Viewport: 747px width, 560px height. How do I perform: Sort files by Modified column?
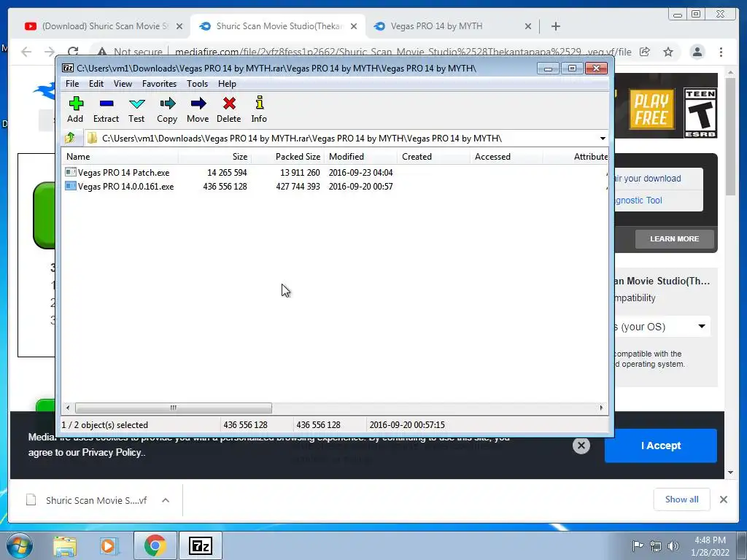click(360, 157)
